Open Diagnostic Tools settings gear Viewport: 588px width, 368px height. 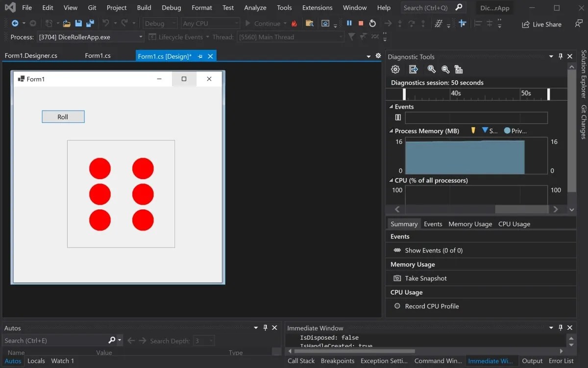coord(395,69)
